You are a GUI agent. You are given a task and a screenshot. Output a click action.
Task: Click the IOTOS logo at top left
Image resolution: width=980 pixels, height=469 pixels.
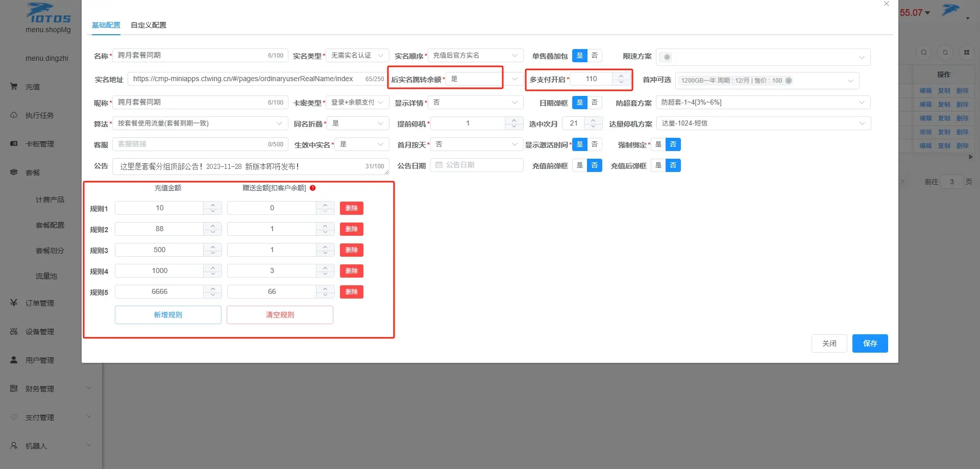(x=48, y=13)
